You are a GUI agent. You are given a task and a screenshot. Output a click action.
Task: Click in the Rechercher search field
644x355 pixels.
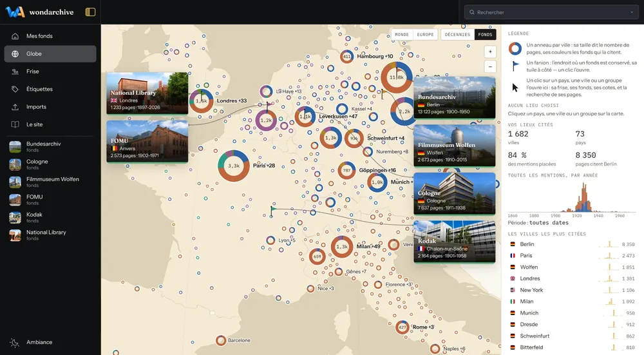551,12
